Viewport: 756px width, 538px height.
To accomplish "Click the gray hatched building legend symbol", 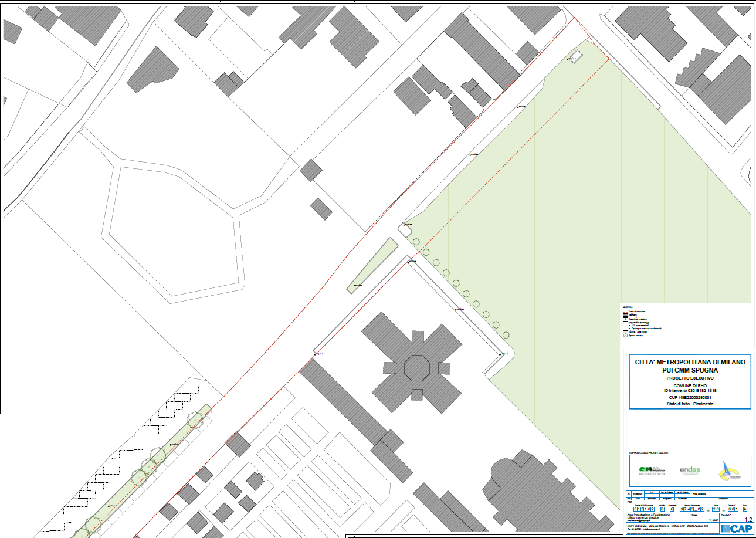I will click(x=625, y=314).
